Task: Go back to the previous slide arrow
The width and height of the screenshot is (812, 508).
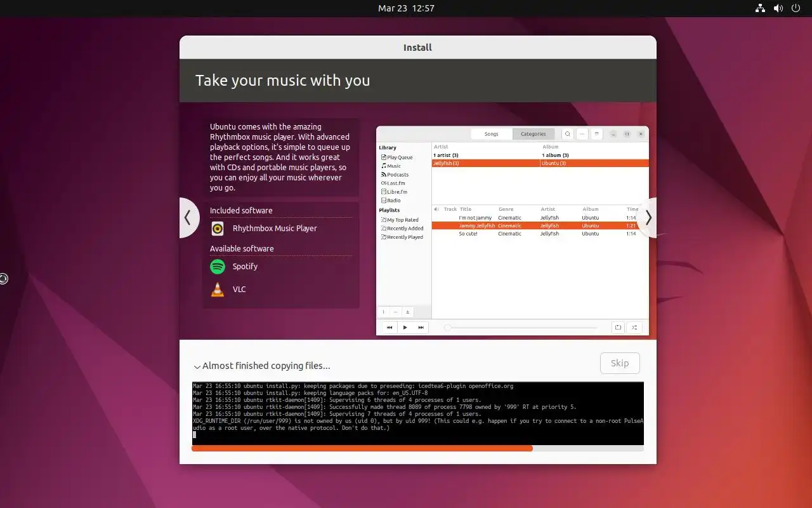Action: (x=188, y=218)
